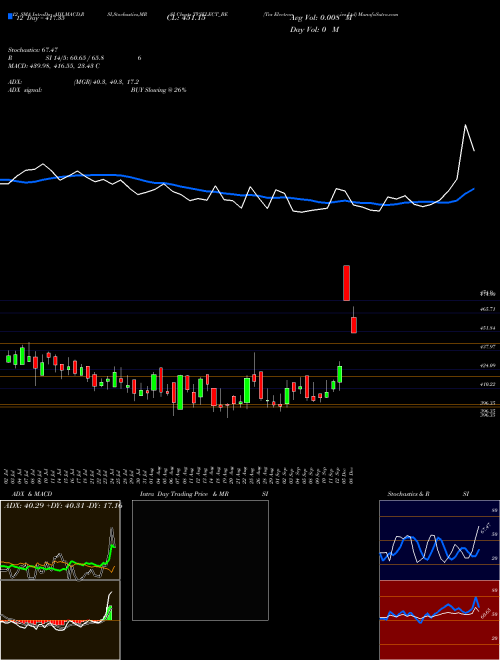500x660 pixels.
Task: Click the 465.71 price axis label
Action: tap(487, 309)
